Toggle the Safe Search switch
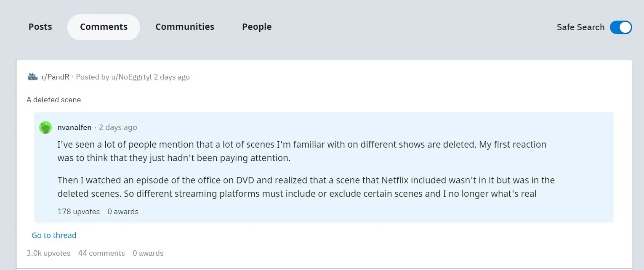Screen dimensions: 644x270 (620, 27)
